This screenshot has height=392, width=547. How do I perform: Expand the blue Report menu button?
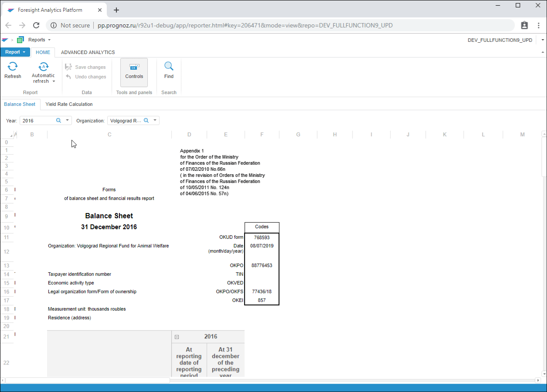click(x=15, y=52)
